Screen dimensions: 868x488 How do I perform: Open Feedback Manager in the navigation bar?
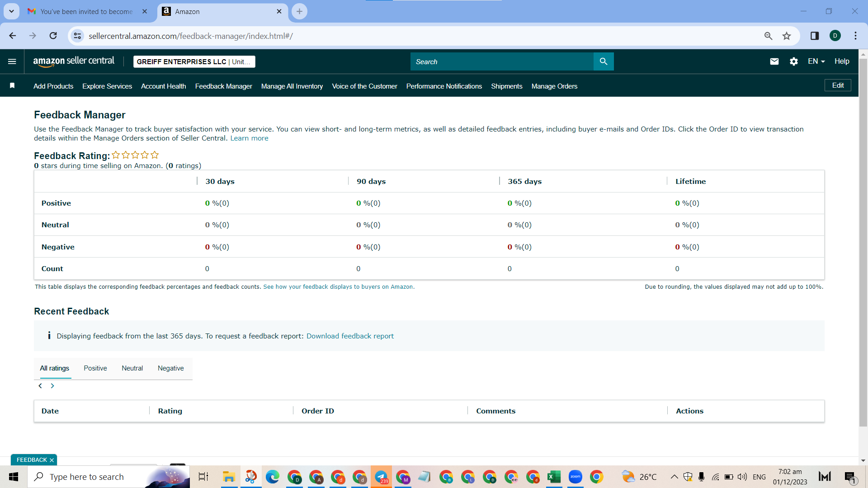[x=224, y=86]
